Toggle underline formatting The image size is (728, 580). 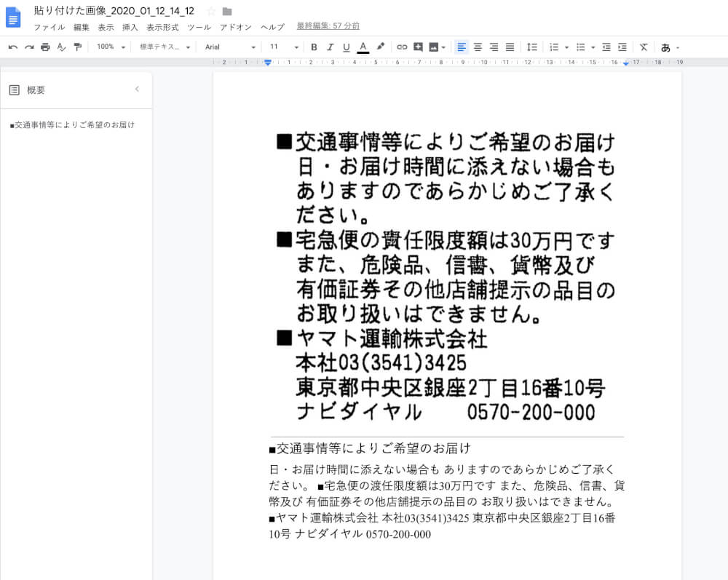coord(346,47)
